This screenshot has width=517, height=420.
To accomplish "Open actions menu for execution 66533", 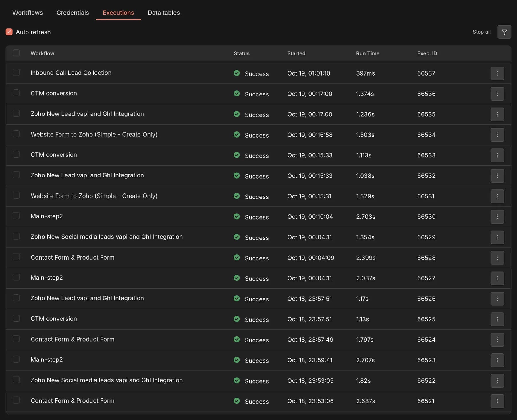I will click(497, 155).
